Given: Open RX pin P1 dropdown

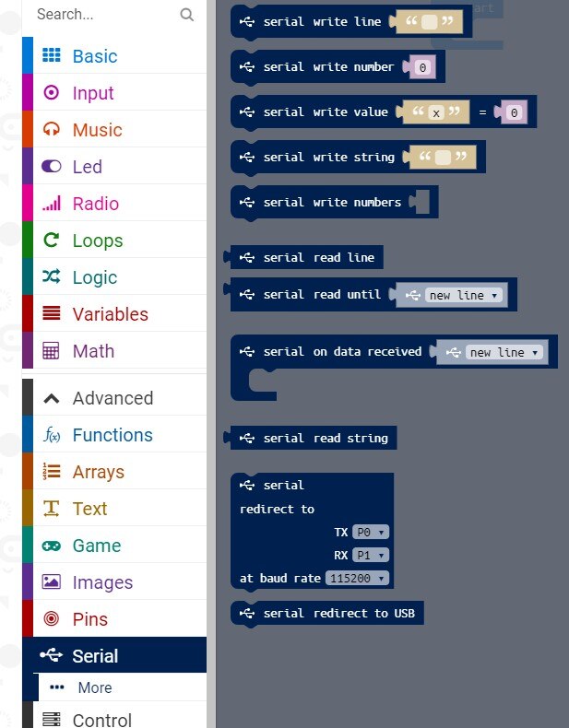Looking at the screenshot, I should 371,556.
